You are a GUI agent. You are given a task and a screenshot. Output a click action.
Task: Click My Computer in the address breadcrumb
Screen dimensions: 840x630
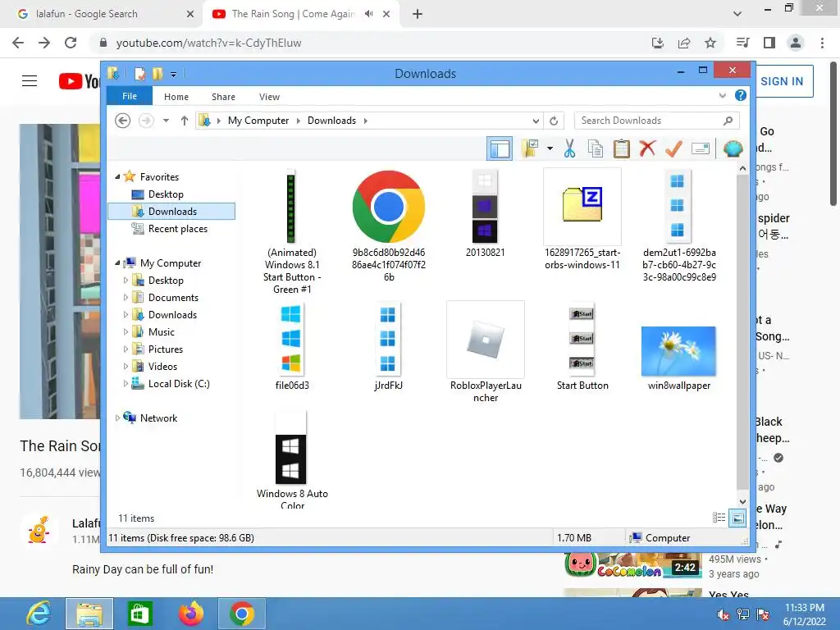point(258,121)
